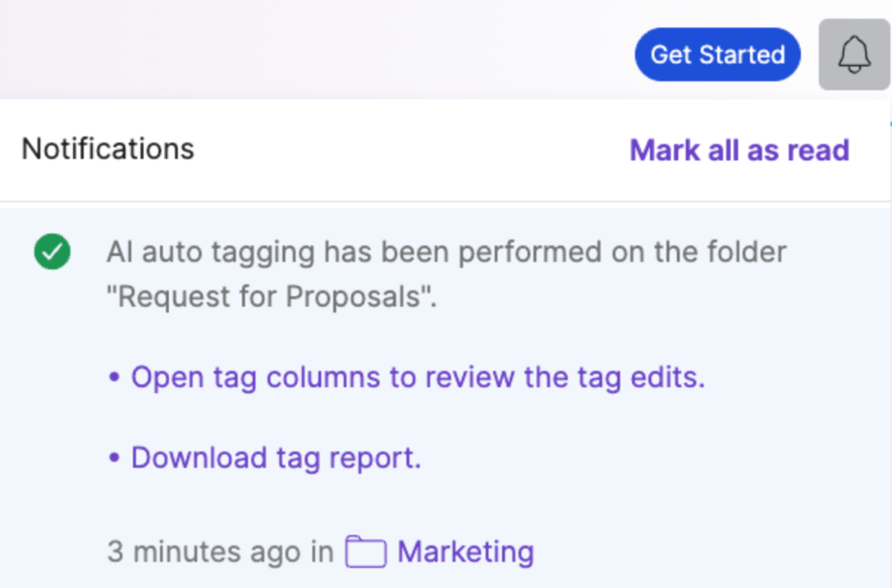Open tag columns to review tag edits
892x588 pixels.
[418, 377]
